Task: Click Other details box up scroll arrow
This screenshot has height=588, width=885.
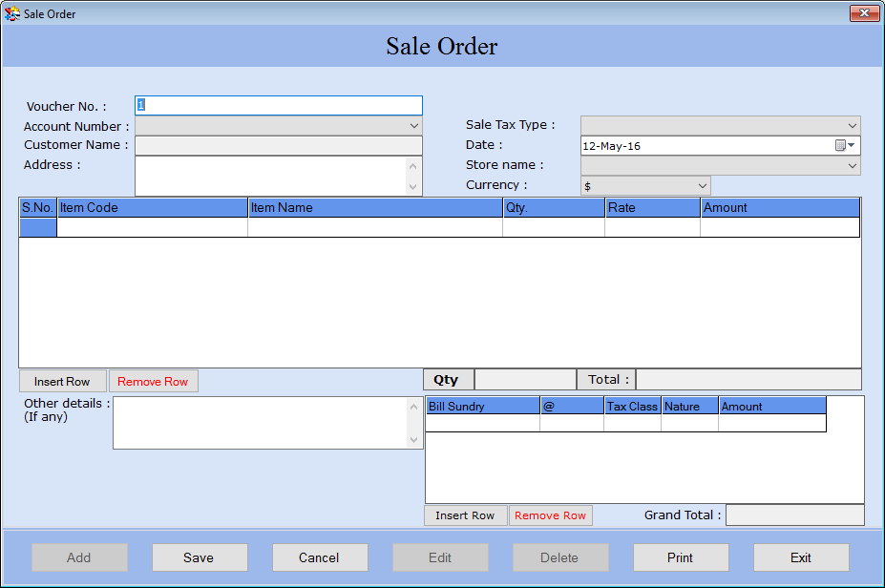Action: 413,407
